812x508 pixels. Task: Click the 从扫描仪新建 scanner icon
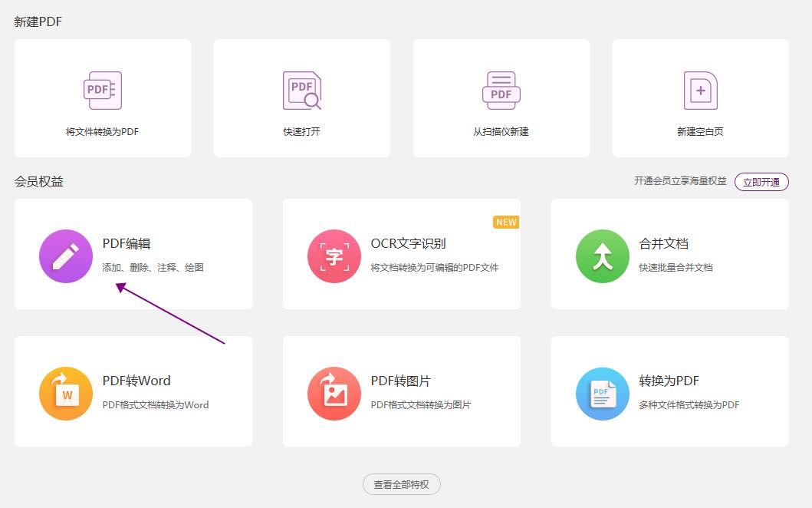501,90
